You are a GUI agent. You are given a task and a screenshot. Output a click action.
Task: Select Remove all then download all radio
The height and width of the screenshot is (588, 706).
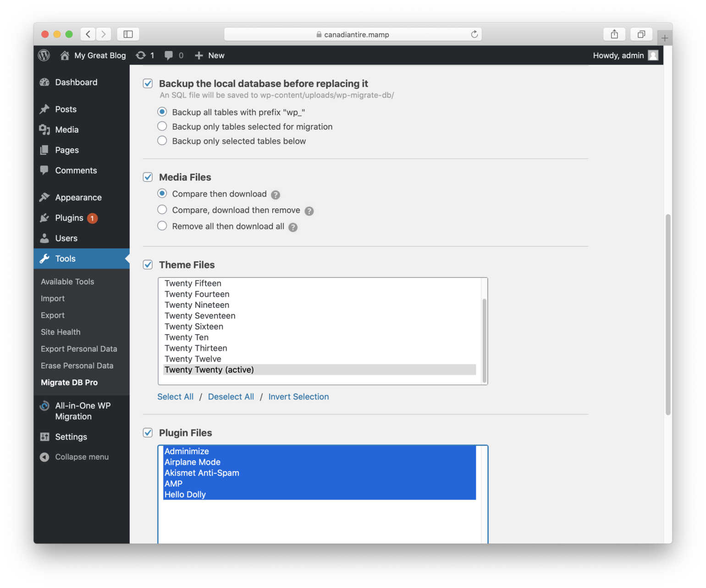(x=162, y=226)
